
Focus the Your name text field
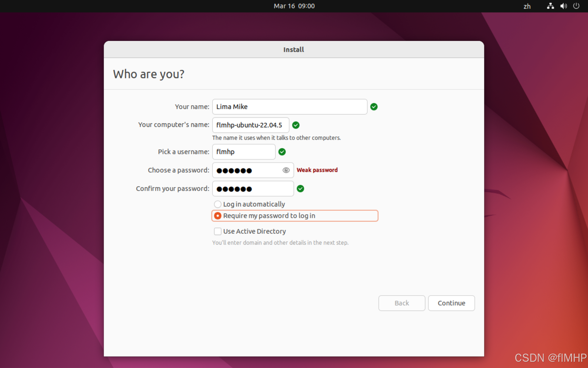click(x=289, y=107)
